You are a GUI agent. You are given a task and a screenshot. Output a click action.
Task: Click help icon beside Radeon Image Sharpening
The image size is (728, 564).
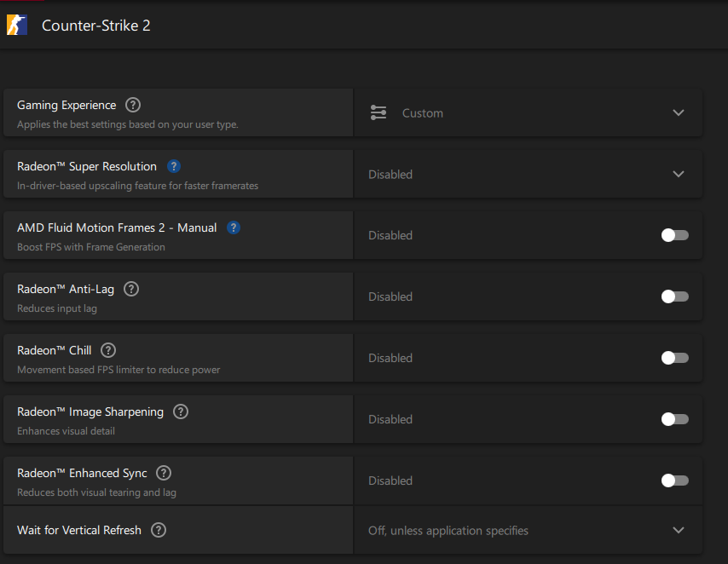pos(180,411)
